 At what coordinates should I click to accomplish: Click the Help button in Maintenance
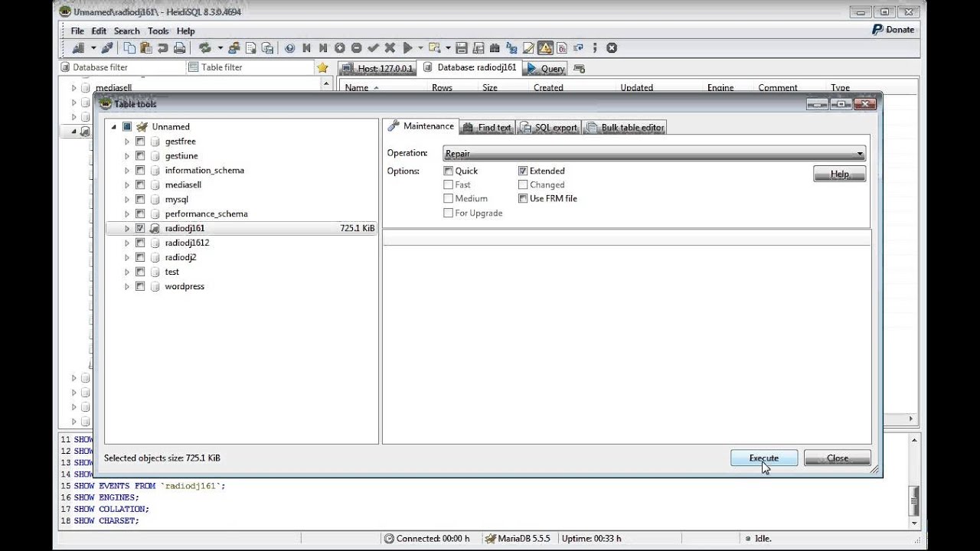click(x=839, y=174)
